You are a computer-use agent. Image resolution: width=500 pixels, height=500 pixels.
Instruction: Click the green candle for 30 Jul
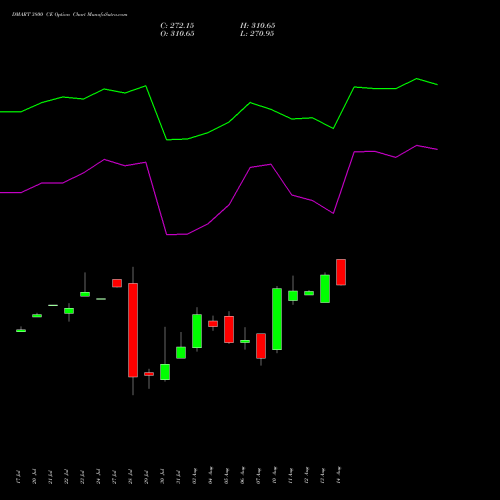point(165,372)
